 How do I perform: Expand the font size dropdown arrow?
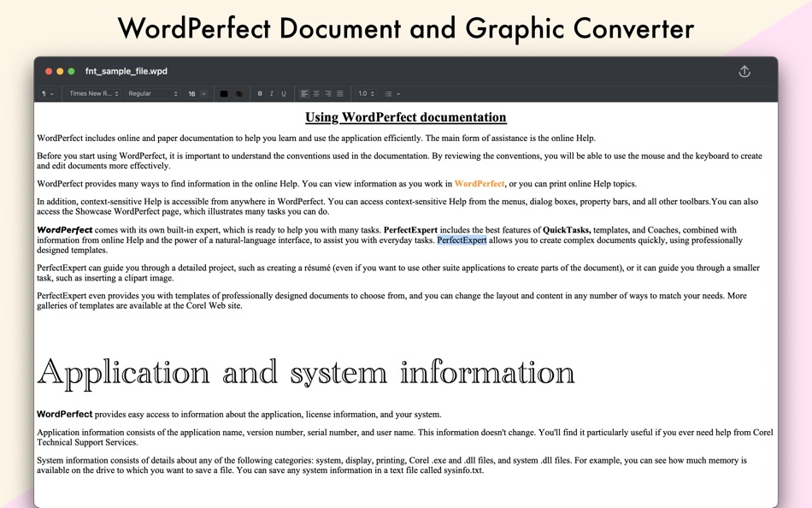coord(203,94)
